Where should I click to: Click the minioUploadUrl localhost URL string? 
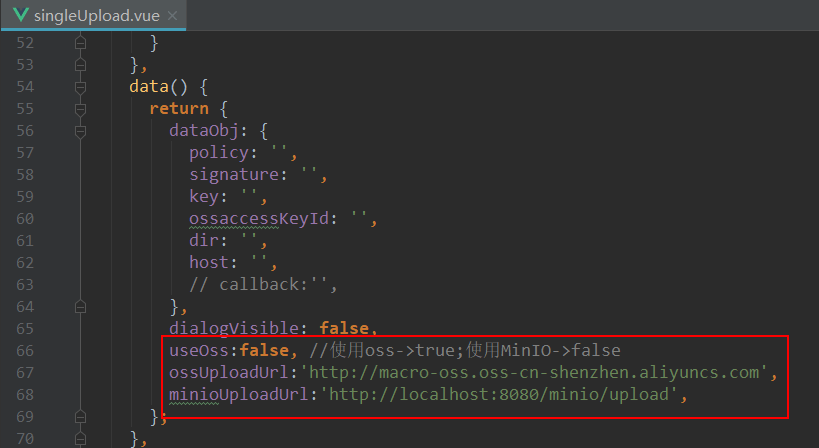click(503, 394)
